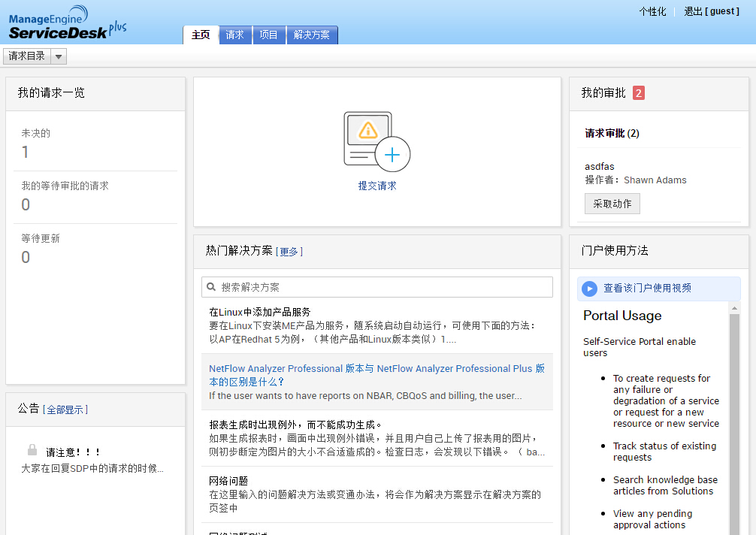Click the Portal Usage panel scrollbar

(x=734, y=421)
